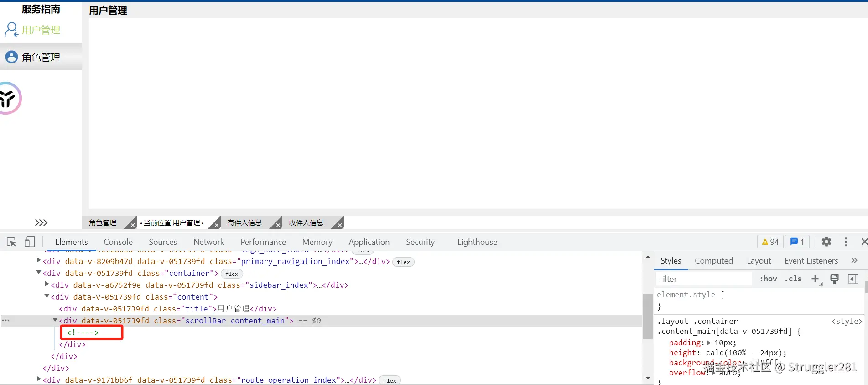Open the Elements panel
The width and height of the screenshot is (868, 385).
[x=71, y=242]
